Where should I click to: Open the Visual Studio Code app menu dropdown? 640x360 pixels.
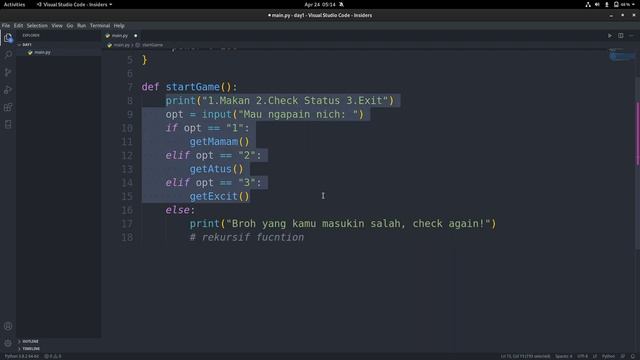coord(74,4)
